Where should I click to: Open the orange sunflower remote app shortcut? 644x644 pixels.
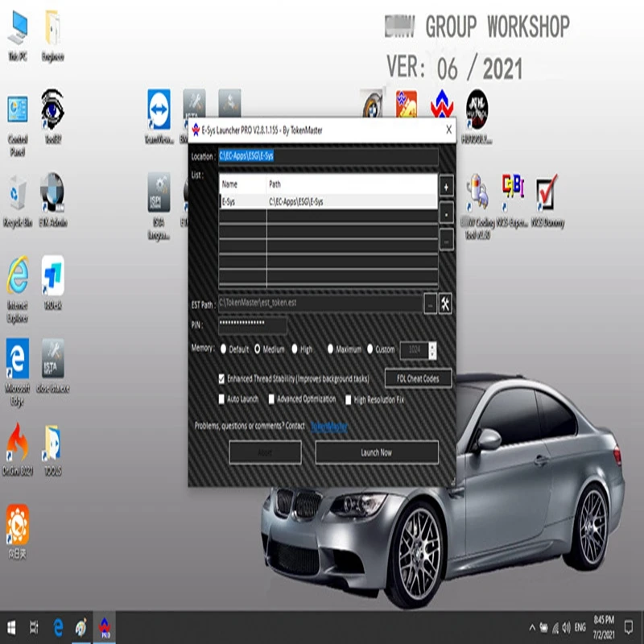17,532
